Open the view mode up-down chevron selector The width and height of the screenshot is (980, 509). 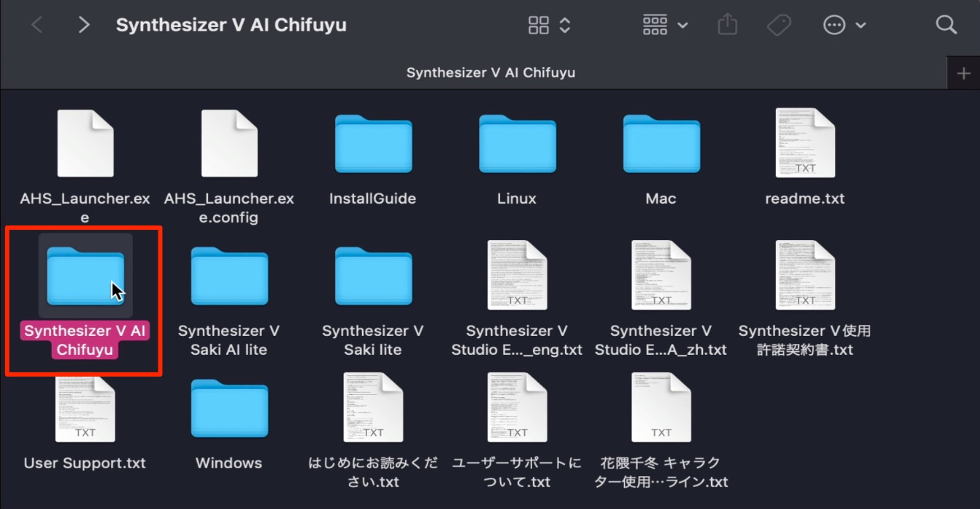pos(565,25)
